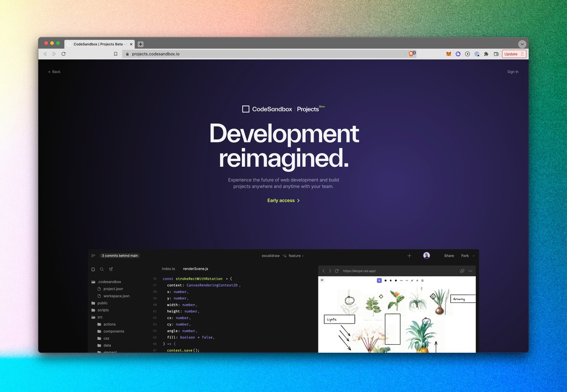Expand the components folder
Screen dimensions: 567x392
point(111,332)
